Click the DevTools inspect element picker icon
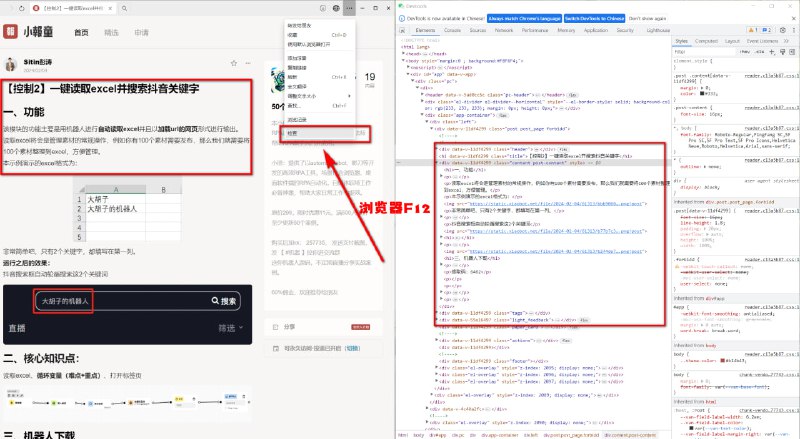800x439 pixels. [403, 30]
